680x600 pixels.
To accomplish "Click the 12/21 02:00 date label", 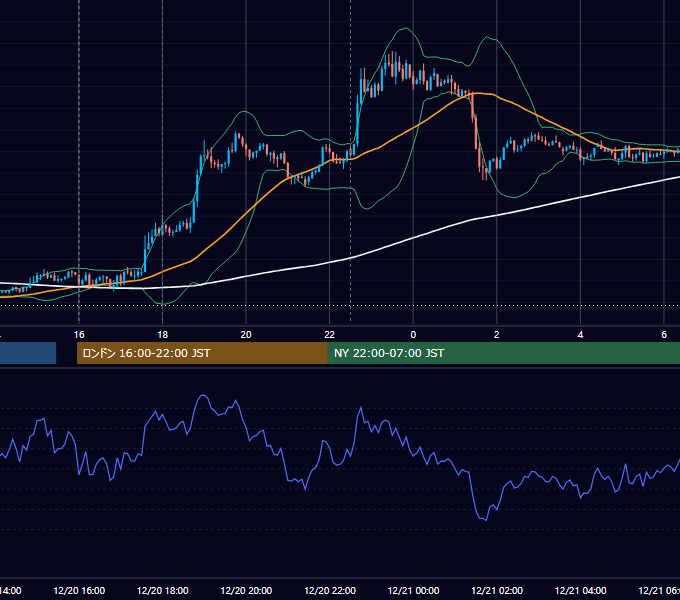I will [497, 591].
